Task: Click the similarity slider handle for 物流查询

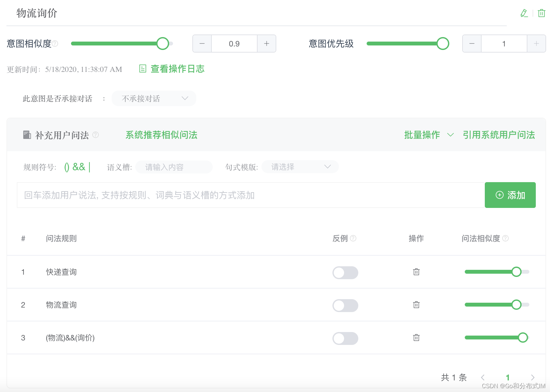Action: (516, 305)
